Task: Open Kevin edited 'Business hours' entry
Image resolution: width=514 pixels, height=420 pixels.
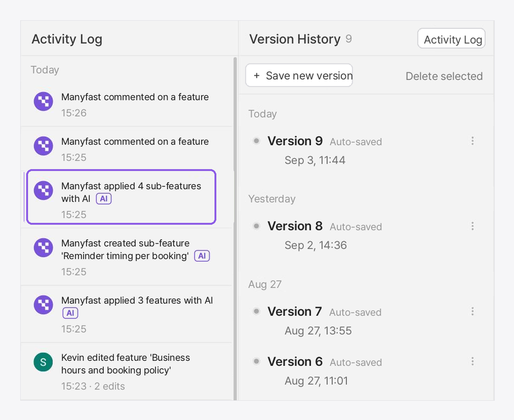Action: pos(126,371)
